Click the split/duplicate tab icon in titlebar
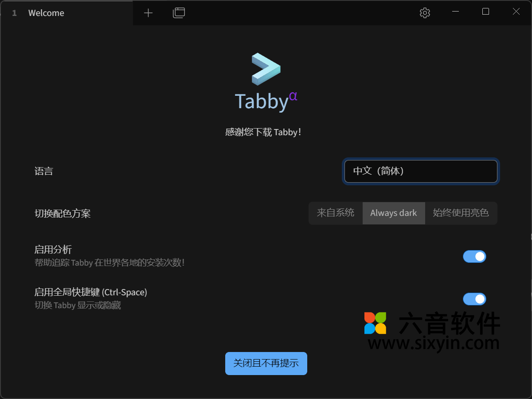The width and height of the screenshot is (532, 399). (x=179, y=12)
